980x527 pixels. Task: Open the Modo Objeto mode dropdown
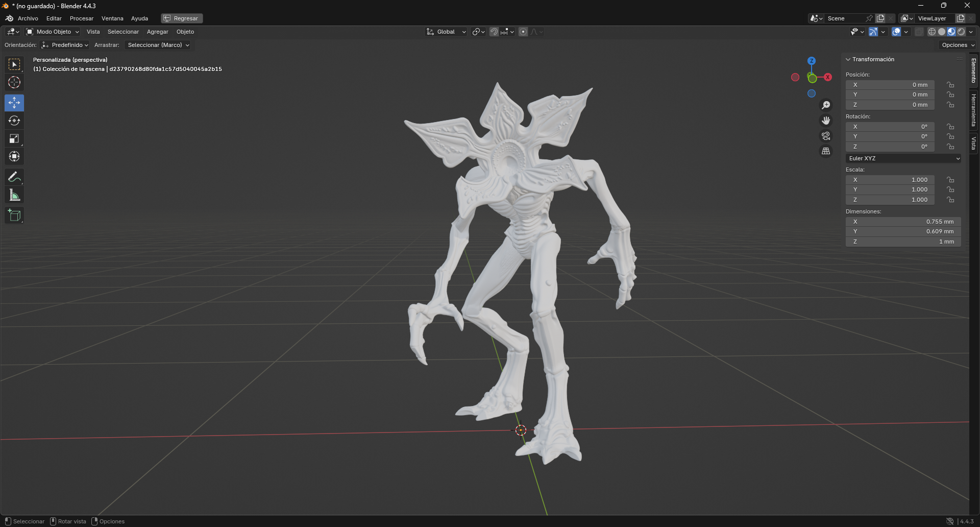(x=53, y=32)
